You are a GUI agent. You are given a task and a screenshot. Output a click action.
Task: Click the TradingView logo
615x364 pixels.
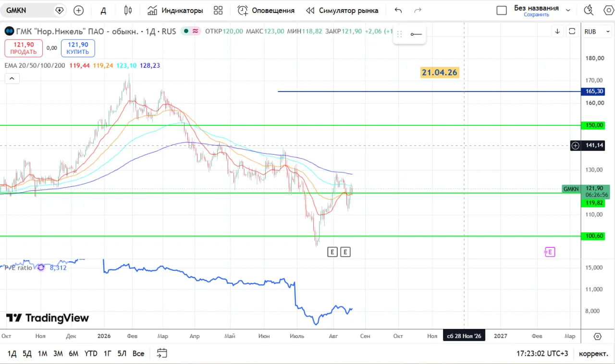pyautogui.click(x=48, y=318)
